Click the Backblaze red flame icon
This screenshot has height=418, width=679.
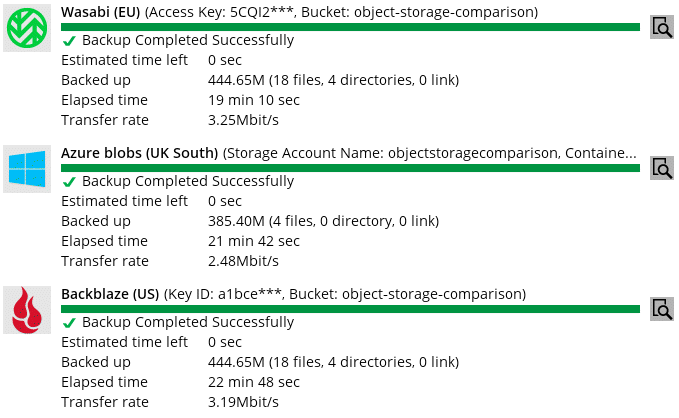[x=27, y=310]
